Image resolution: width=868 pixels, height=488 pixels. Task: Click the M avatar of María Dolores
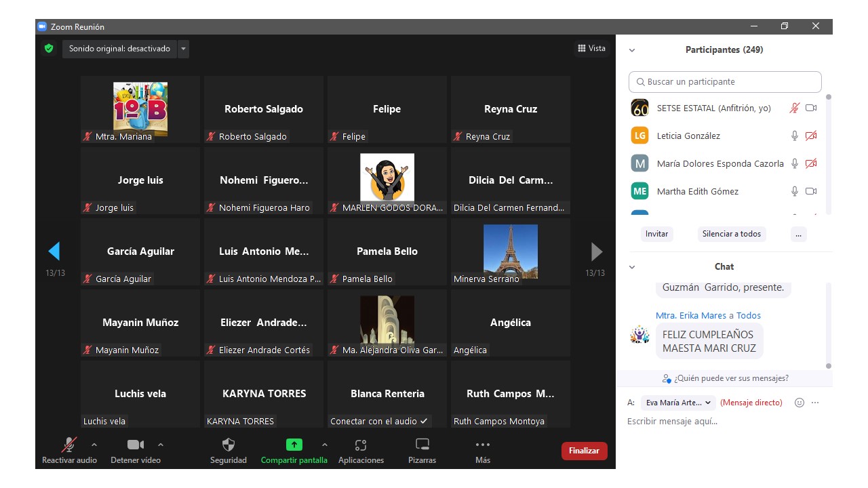click(639, 163)
